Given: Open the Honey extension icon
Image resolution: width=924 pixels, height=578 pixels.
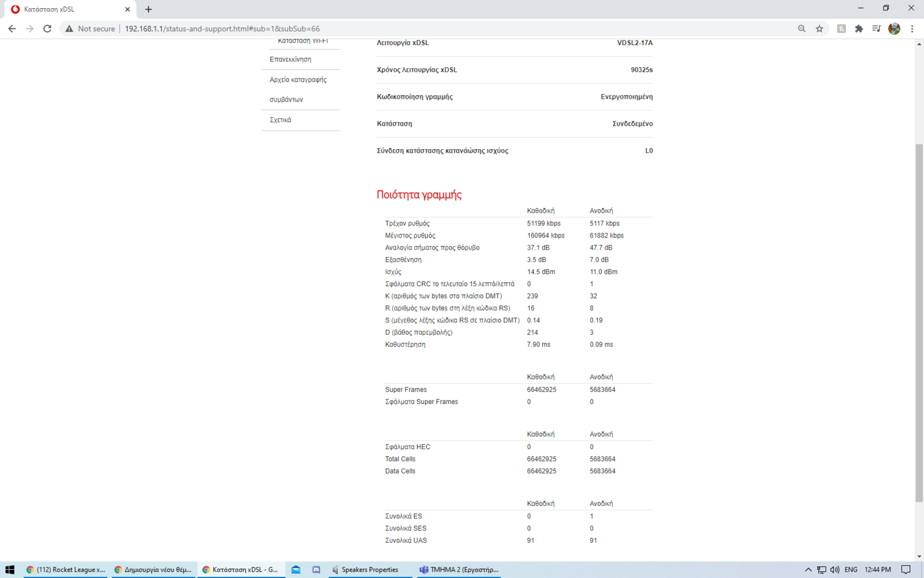Looking at the screenshot, I should tap(841, 28).
